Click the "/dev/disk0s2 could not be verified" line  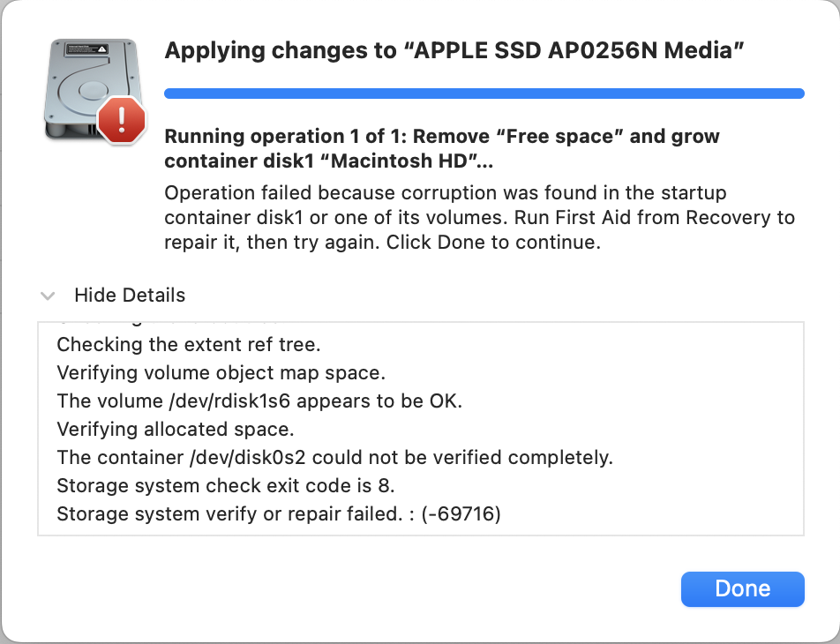[x=334, y=457]
